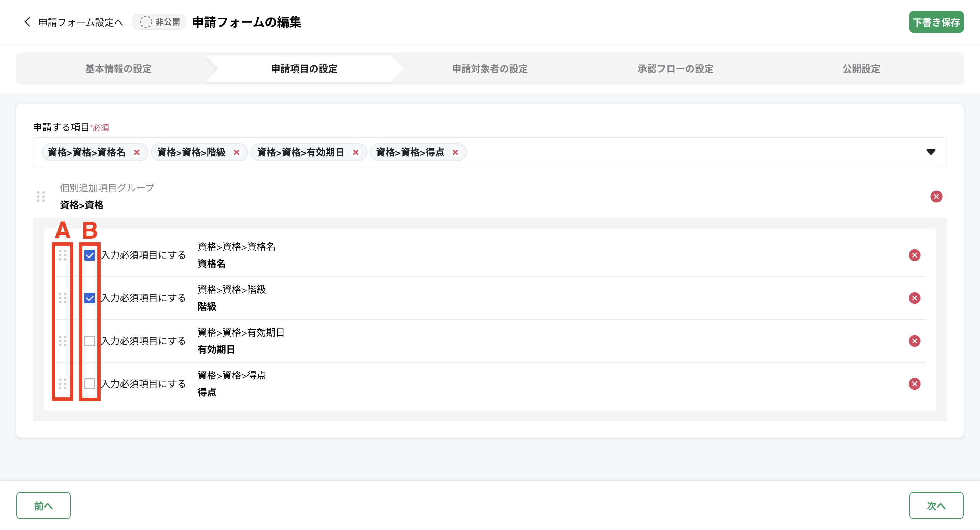Uncheck required checkbox for 資格名
Image resolution: width=980 pixels, height=530 pixels.
click(x=90, y=255)
